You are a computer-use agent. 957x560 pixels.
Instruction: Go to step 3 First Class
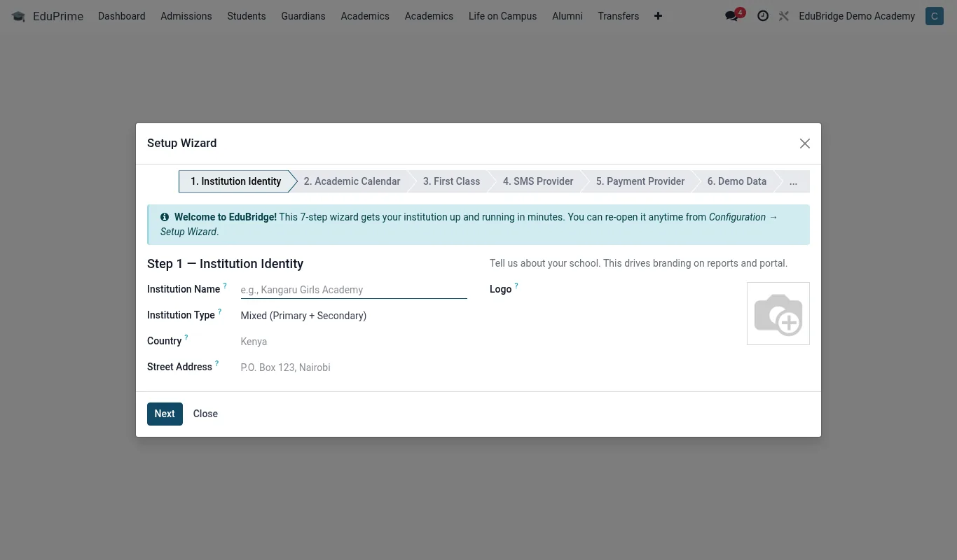click(451, 181)
